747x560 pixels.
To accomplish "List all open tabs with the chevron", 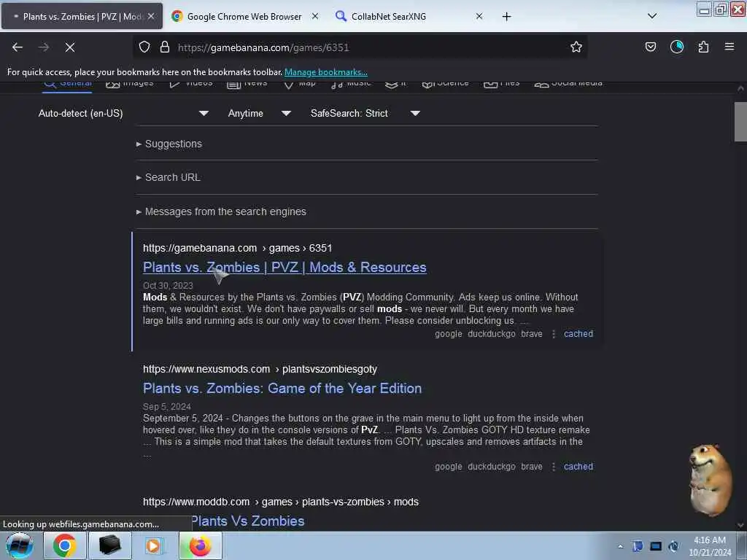I will tap(652, 16).
